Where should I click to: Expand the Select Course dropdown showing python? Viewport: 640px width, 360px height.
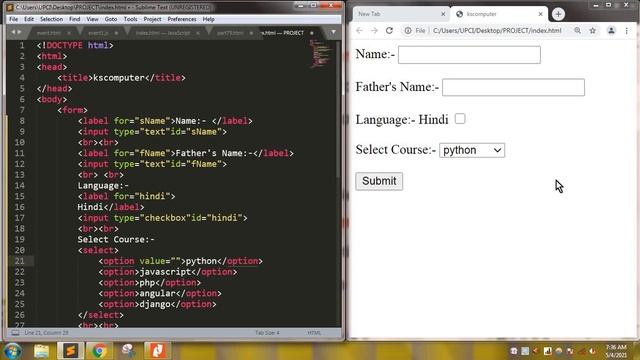[x=472, y=150]
